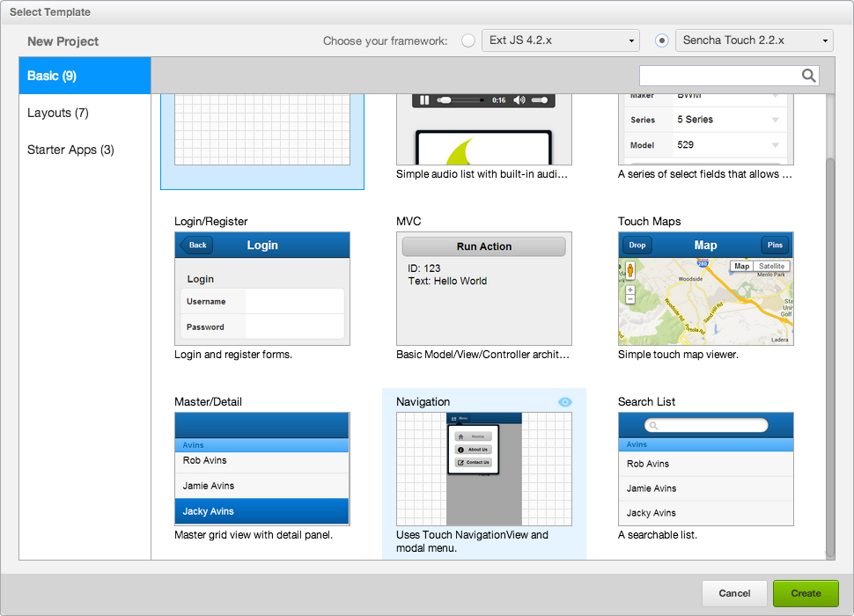Viewport: 854px width, 616px height.
Task: Preview Navigation template using the eye icon
Action: 564,401
